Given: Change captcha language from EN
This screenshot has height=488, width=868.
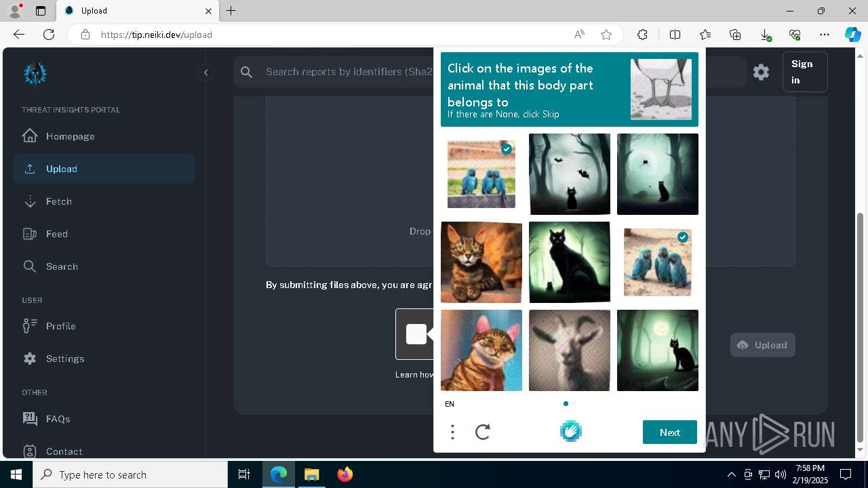Looking at the screenshot, I should 450,404.
